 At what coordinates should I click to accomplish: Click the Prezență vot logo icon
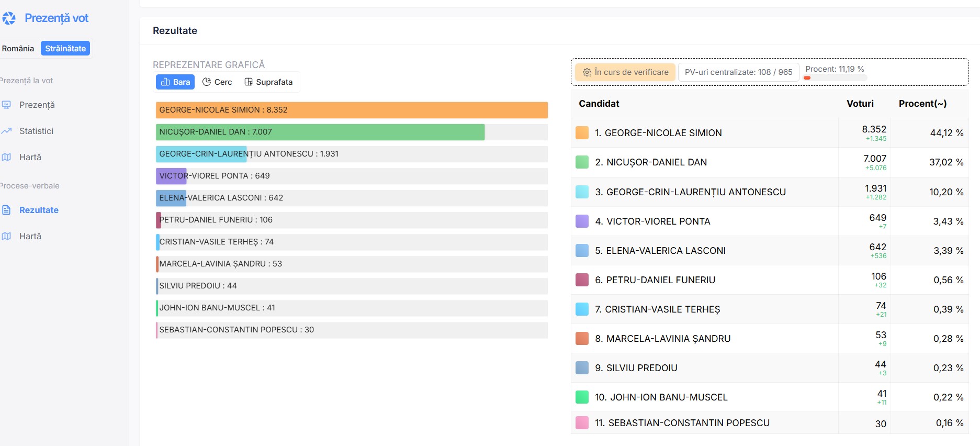tap(8, 18)
